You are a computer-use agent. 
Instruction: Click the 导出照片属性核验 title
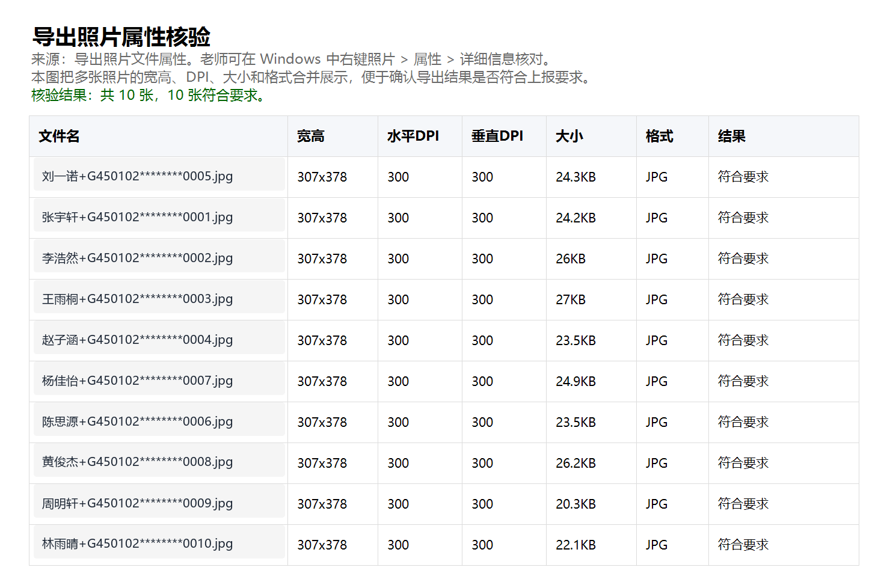(121, 37)
